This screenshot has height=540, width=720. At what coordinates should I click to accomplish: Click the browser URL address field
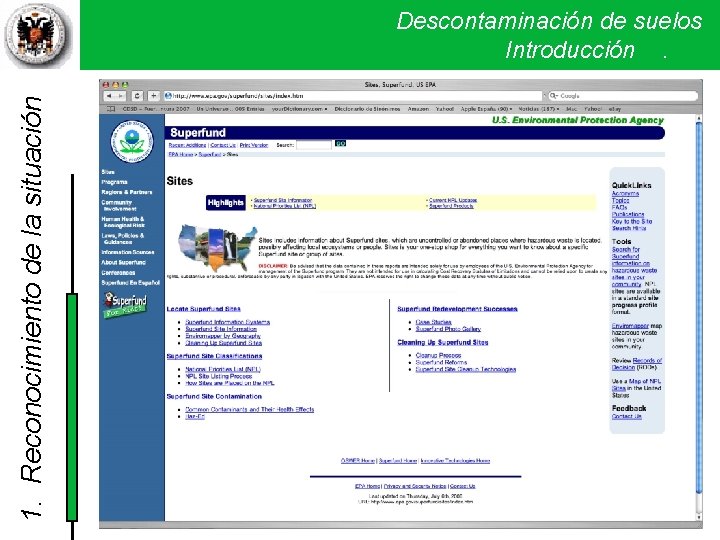coord(353,96)
